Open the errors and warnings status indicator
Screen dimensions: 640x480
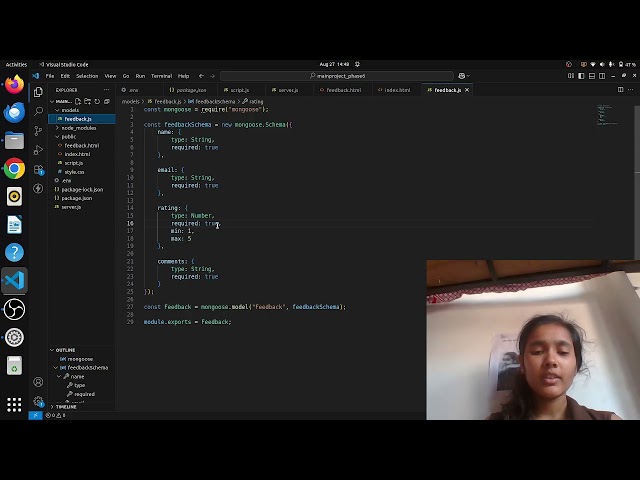[55, 415]
